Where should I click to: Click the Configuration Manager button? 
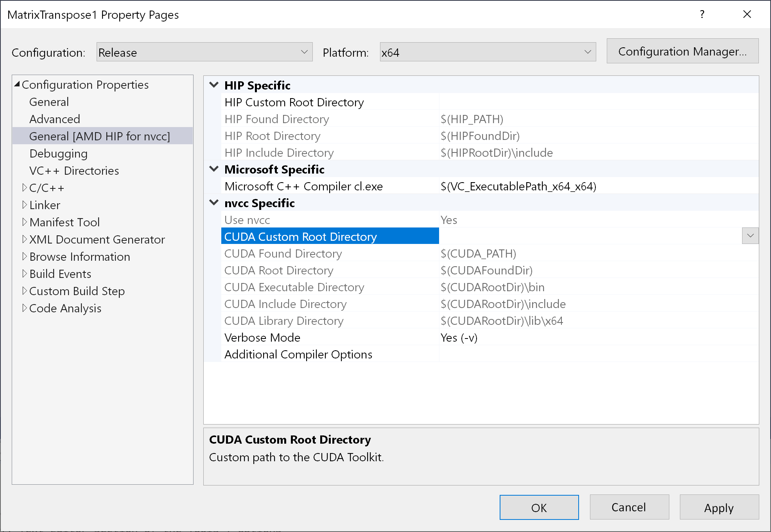click(682, 51)
